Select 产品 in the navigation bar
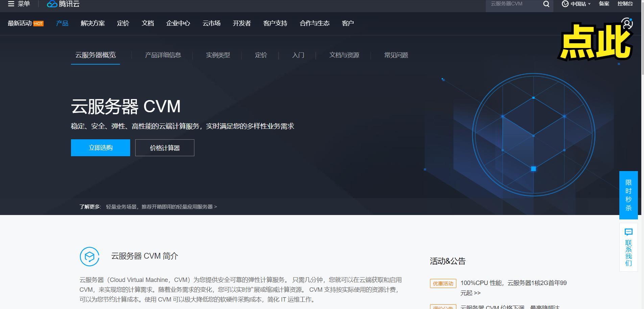This screenshot has width=644, height=309. 62,23
